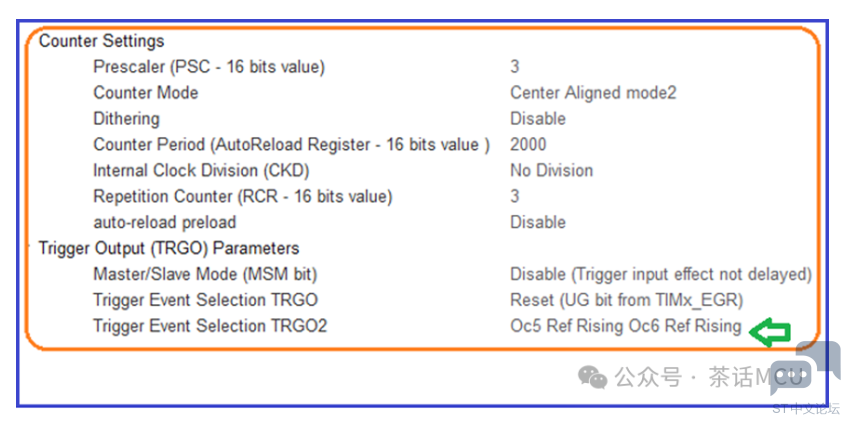Select the Counter Period label row
This screenshot has height=424, width=849.
[291, 145]
